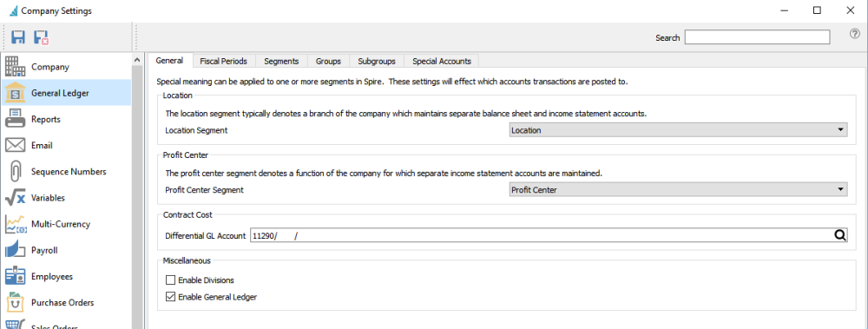
Task: Select the General Ledger bank icon
Action: 15,93
